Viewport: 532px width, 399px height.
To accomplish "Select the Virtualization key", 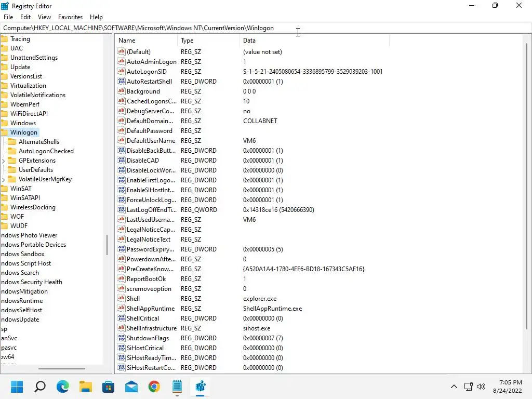I will [28, 86].
